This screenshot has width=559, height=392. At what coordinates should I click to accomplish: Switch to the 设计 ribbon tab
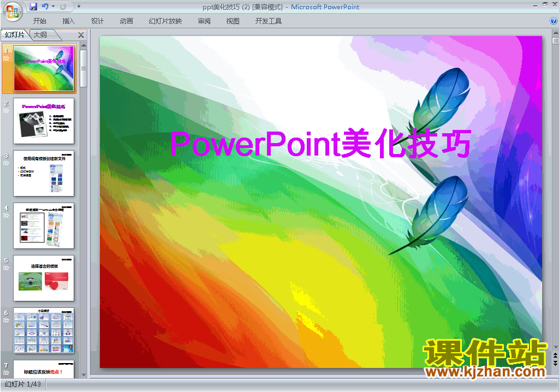(97, 21)
